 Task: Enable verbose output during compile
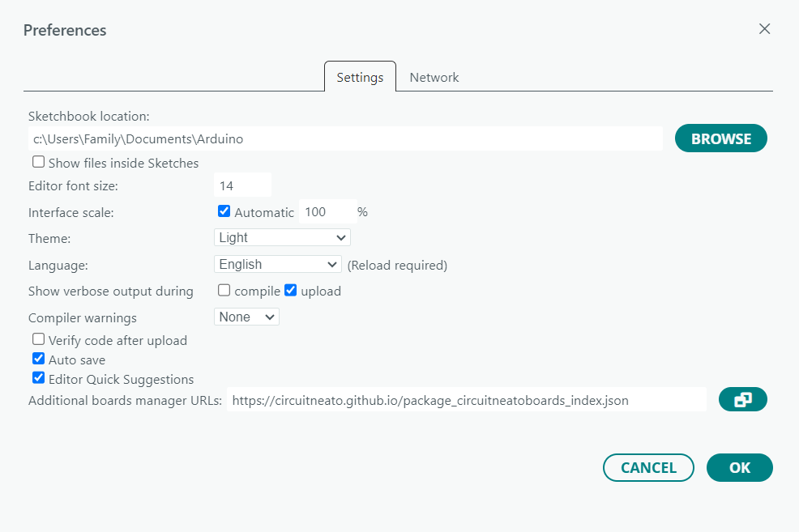[x=224, y=290]
